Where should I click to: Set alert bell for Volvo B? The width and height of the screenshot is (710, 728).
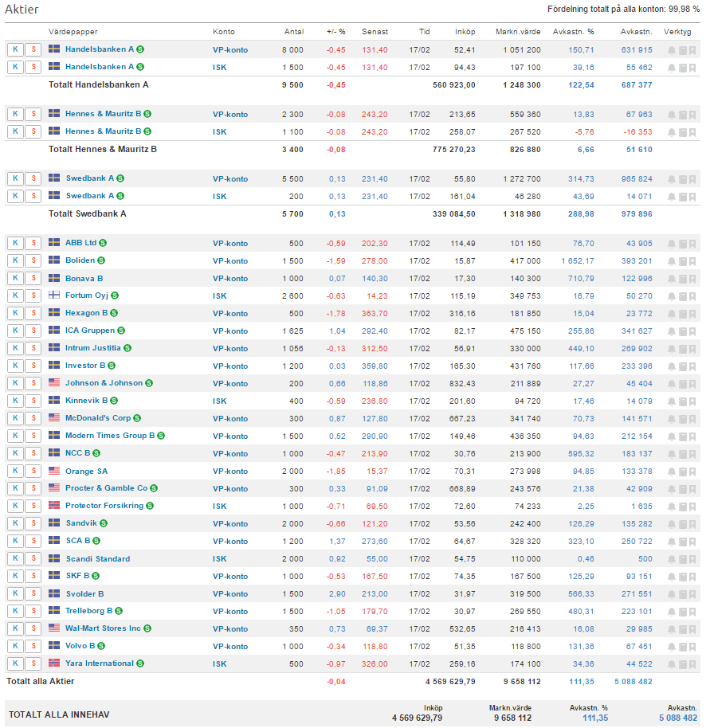point(672,647)
